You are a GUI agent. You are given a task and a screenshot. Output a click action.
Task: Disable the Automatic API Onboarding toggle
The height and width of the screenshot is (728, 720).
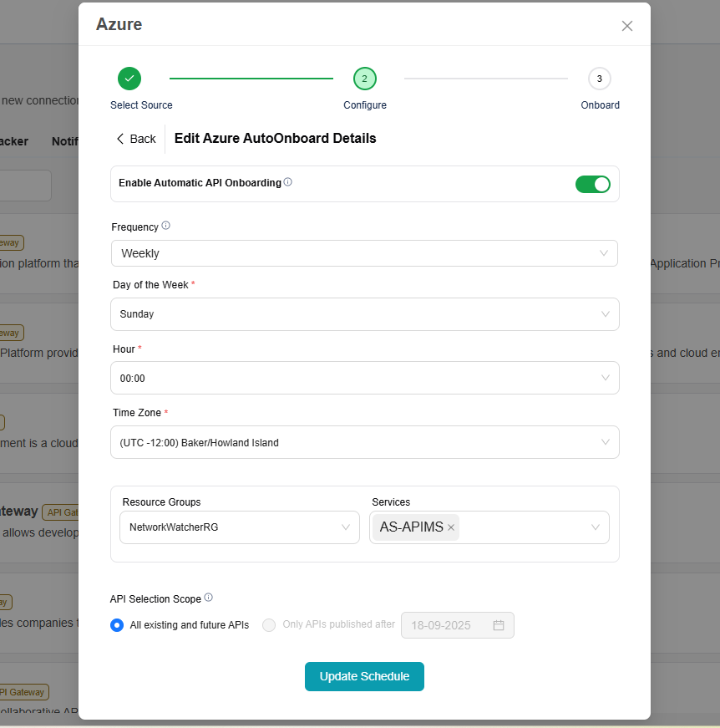tap(592, 184)
